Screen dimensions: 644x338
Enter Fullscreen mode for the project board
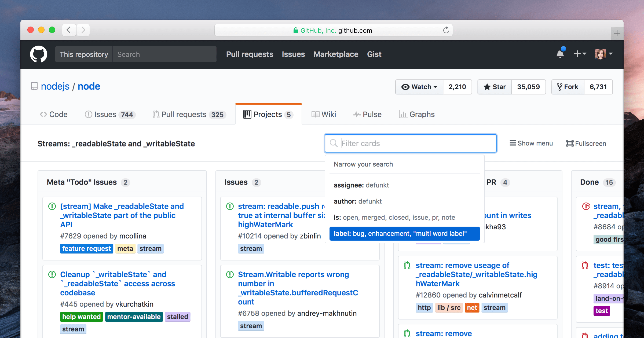586,143
